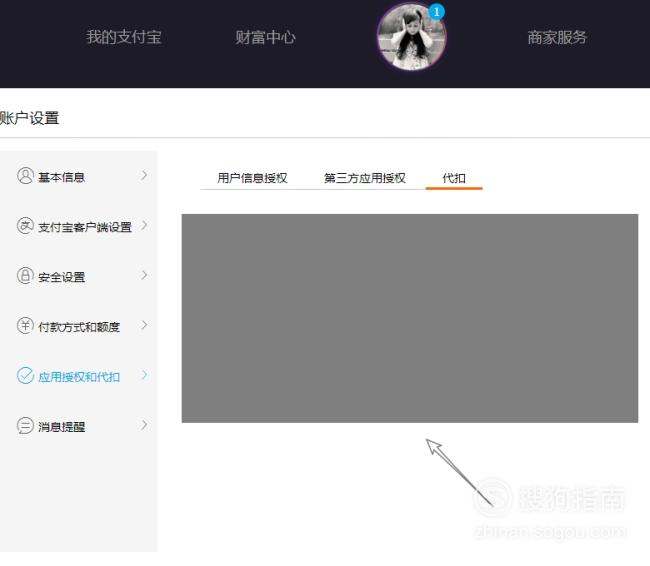Select the 代扣 tab
The image size is (650, 566).
(x=454, y=178)
